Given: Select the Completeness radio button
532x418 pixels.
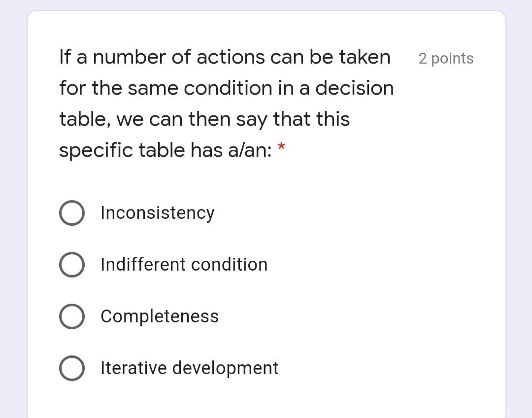Looking at the screenshot, I should (72, 316).
